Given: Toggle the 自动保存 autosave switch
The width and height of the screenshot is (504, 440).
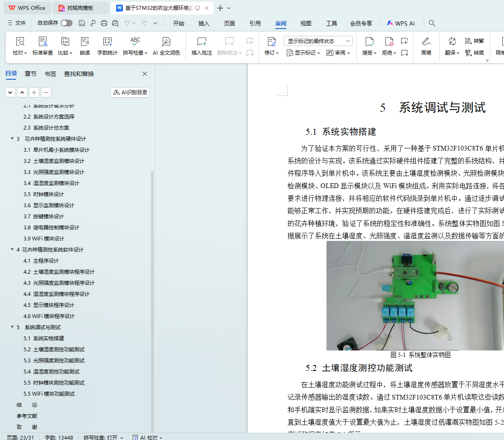Looking at the screenshot, I should coord(66,23).
